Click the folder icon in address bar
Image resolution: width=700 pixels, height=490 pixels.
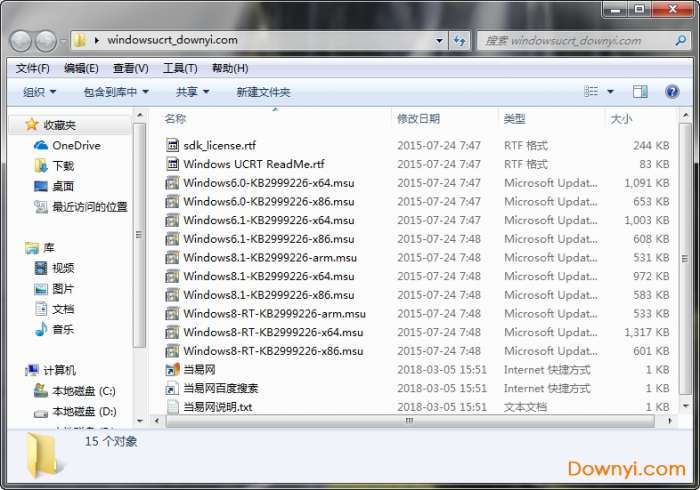[x=80, y=41]
